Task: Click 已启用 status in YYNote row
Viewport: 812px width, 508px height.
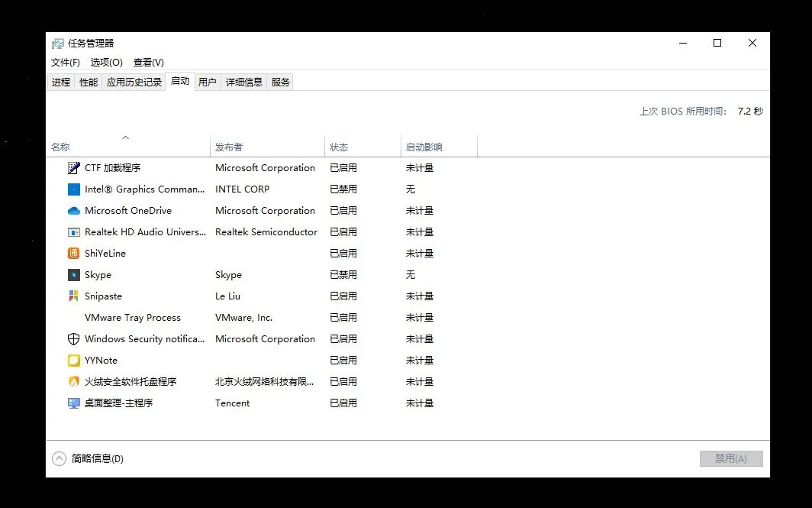Action: coord(343,361)
